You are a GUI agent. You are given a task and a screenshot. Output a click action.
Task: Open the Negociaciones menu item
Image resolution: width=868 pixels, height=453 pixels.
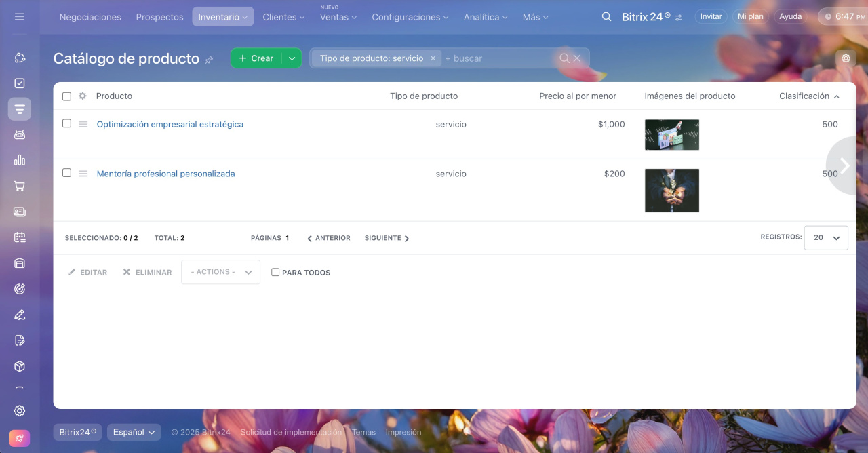(90, 17)
